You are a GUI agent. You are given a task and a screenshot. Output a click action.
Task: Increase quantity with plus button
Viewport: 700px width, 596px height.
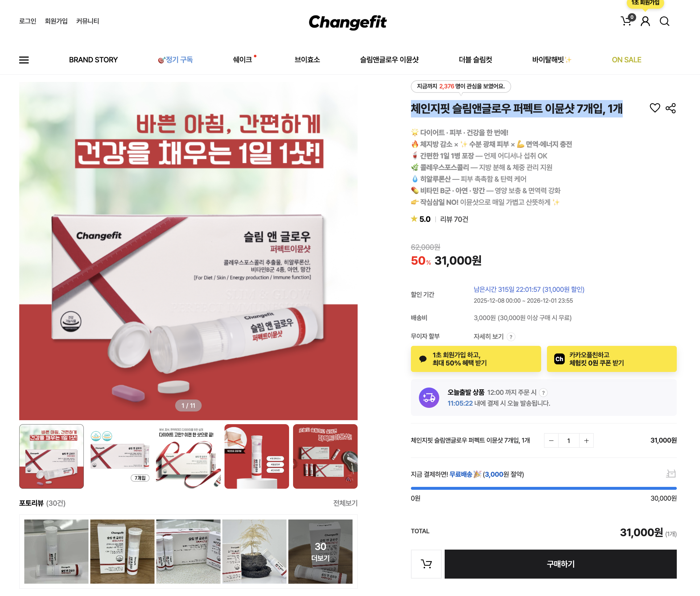click(x=586, y=440)
